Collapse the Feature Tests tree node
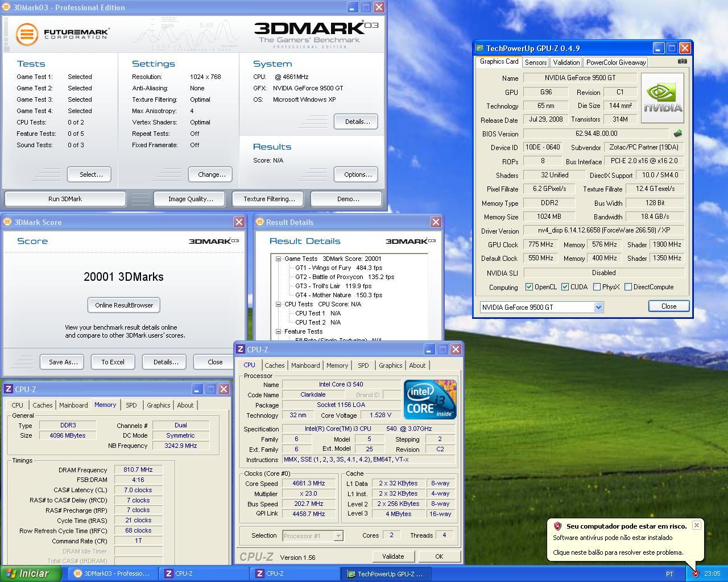Image resolution: width=728 pixels, height=582 pixels. tap(279, 331)
